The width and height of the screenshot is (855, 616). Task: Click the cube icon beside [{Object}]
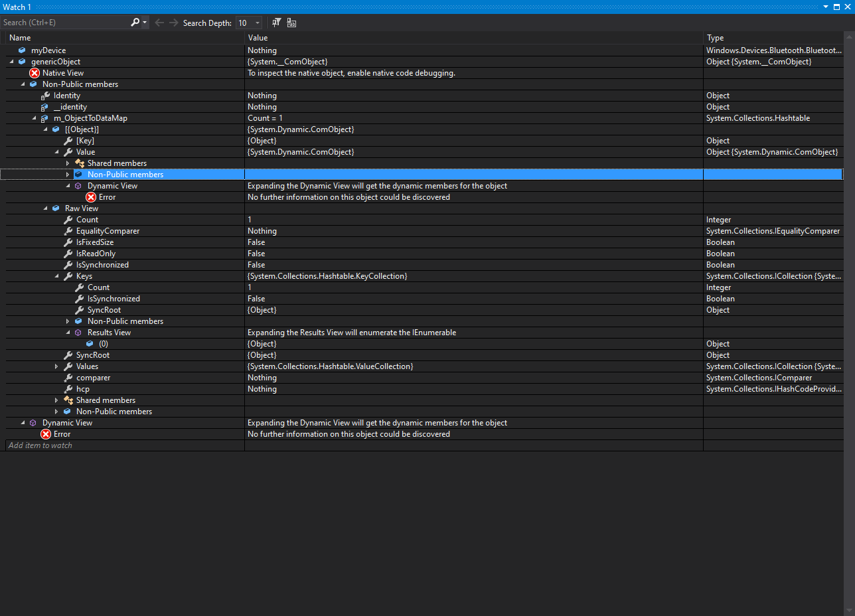point(56,129)
